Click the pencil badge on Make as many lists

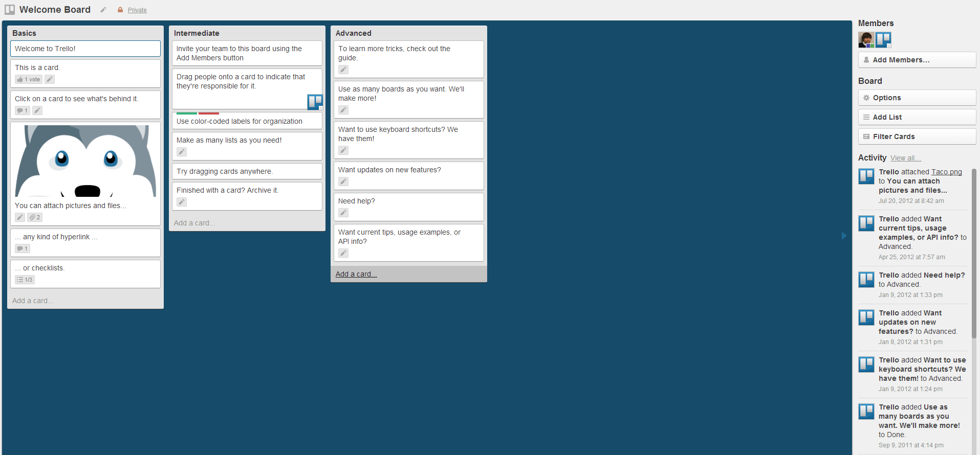[x=182, y=152]
